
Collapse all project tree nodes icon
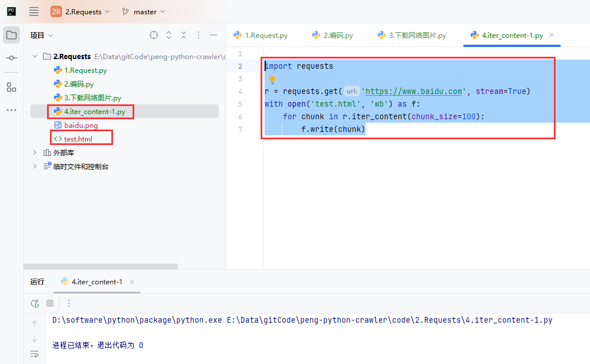[x=184, y=36]
